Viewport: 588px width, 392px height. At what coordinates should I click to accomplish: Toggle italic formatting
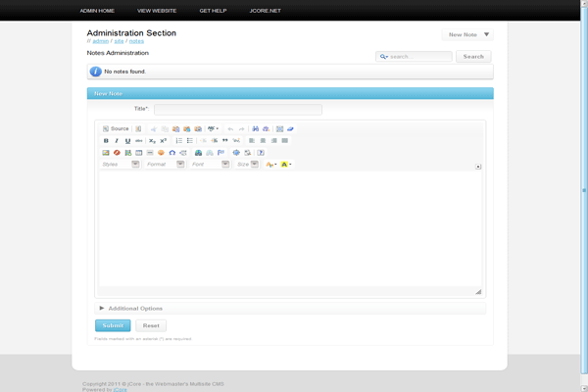[x=117, y=141]
